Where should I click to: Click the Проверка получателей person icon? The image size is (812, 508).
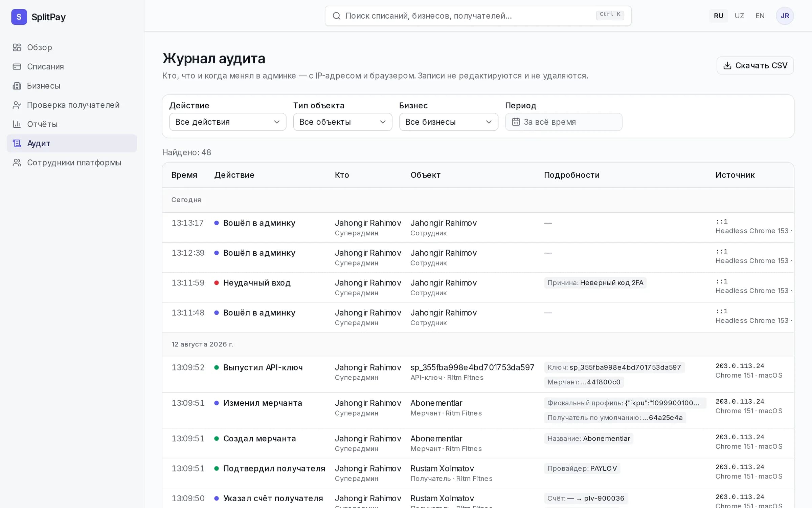(x=17, y=105)
